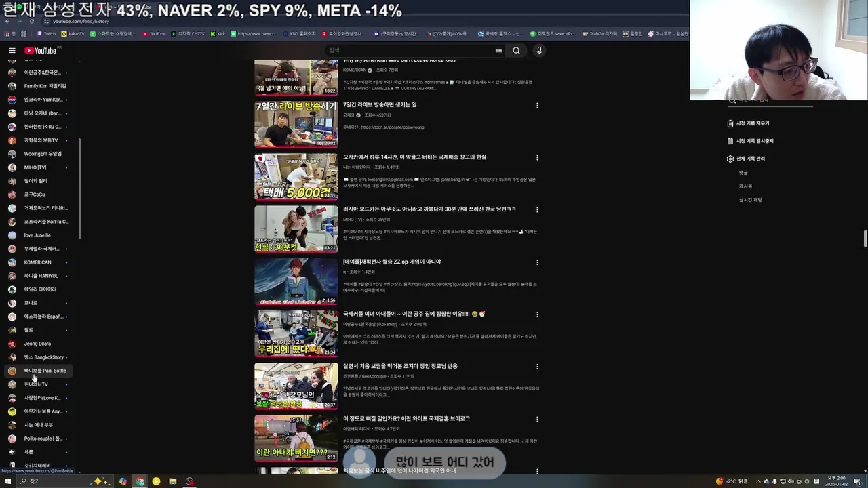This screenshot has width=868, height=488.
Task: Open the Twitch bookmark in bookmarks bar
Action: coord(46,33)
